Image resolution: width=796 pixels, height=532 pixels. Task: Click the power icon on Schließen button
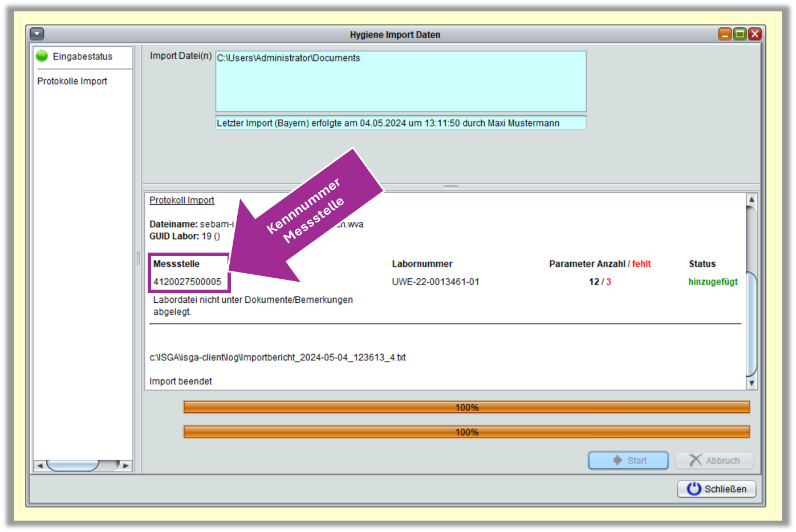[694, 489]
